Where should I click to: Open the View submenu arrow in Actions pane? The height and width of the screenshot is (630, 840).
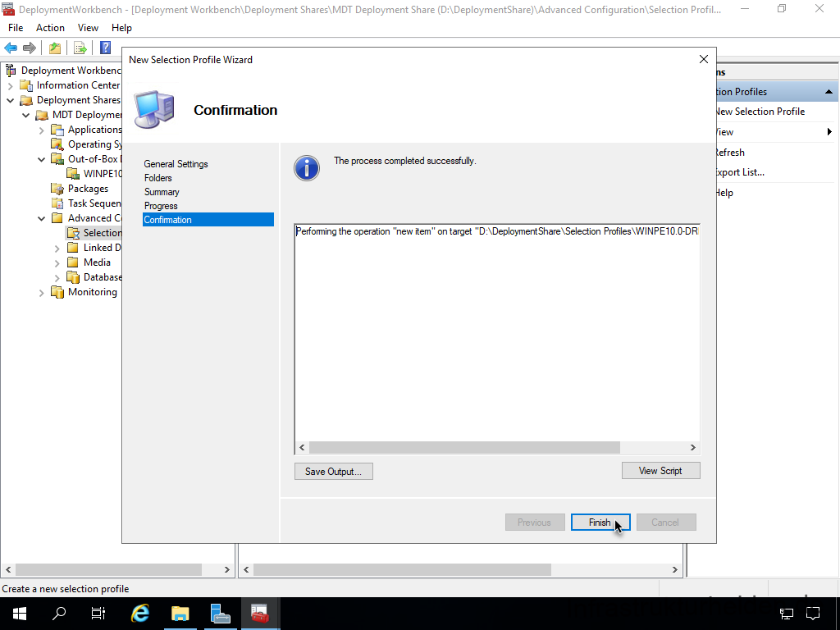tap(829, 132)
